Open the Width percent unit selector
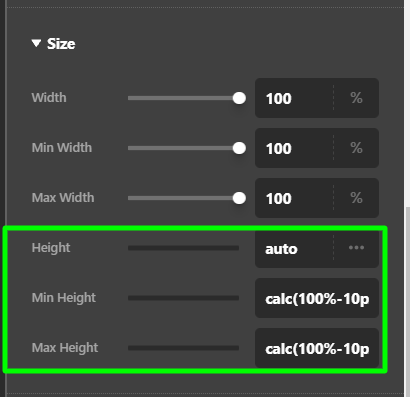The height and width of the screenshot is (397, 410). pos(356,98)
